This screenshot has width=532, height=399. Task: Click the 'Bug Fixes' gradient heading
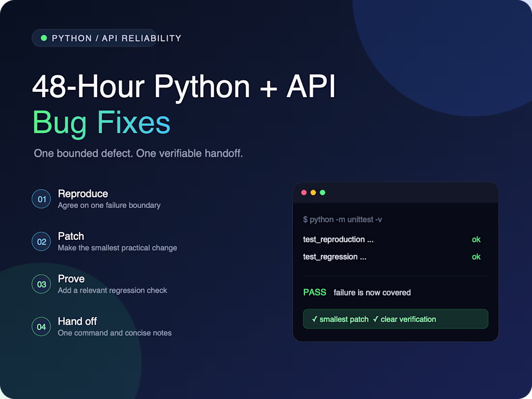pyautogui.click(x=101, y=123)
